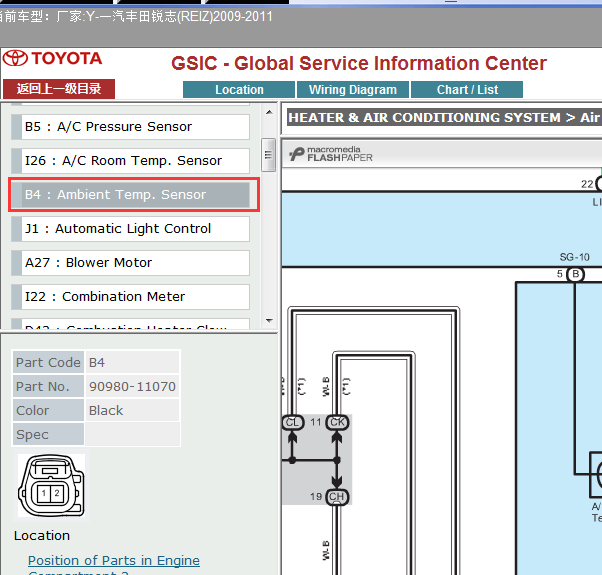Image resolution: width=602 pixels, height=575 pixels.
Task: Click the HEATER & AIR CONDITIONING SYSTEM heading
Action: [444, 117]
